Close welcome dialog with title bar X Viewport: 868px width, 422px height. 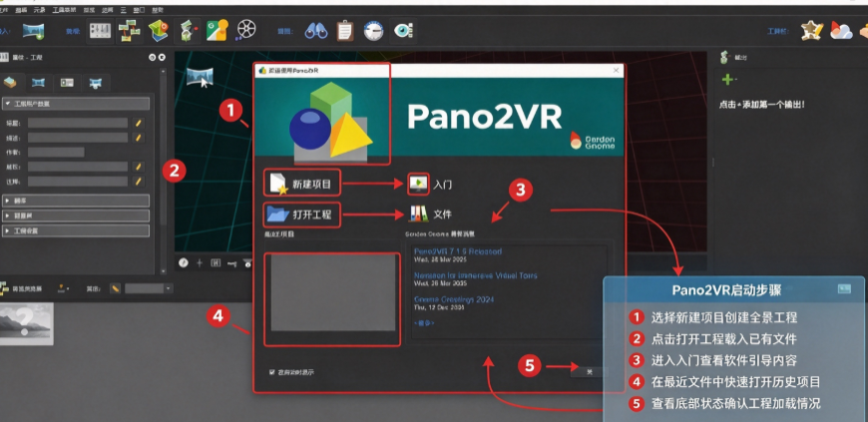click(617, 70)
